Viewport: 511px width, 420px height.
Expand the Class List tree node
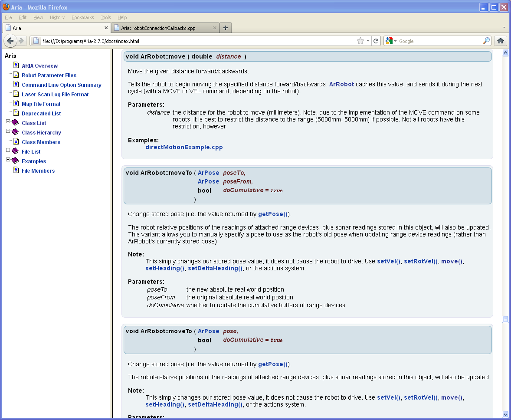tap(8, 121)
